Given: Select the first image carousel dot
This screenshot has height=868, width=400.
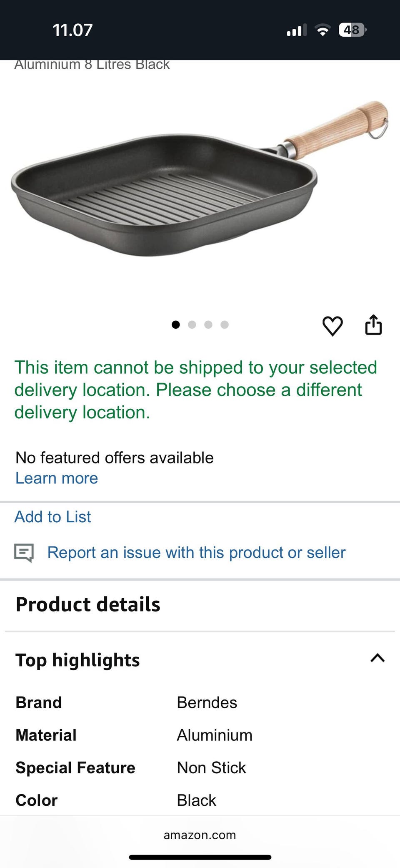Looking at the screenshot, I should pos(176,325).
